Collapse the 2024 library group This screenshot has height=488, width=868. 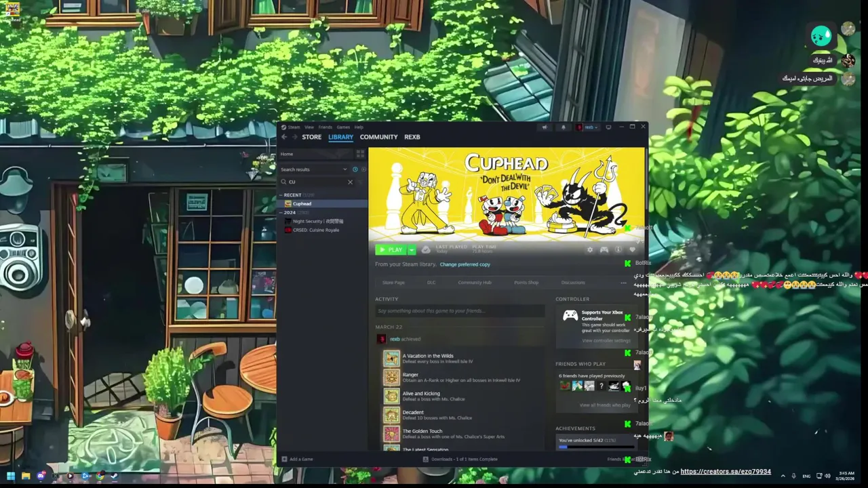tap(281, 212)
